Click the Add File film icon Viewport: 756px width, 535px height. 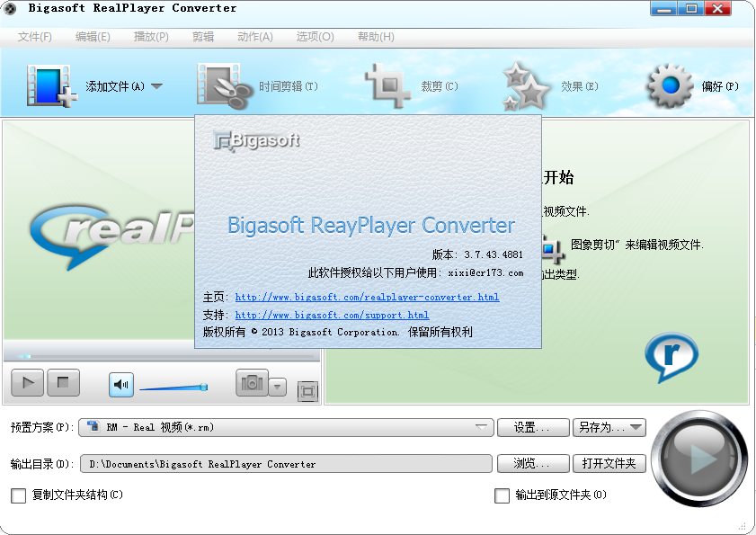tap(51, 86)
